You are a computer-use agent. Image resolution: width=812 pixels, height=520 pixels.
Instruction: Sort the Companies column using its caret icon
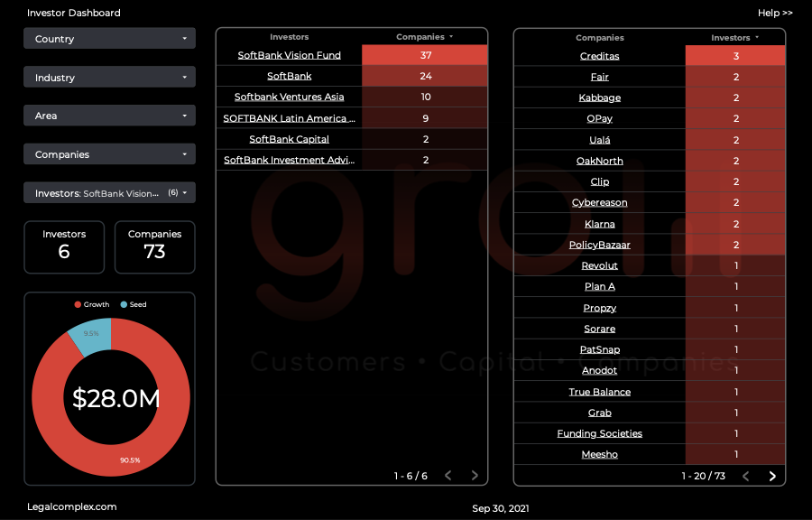click(449, 37)
